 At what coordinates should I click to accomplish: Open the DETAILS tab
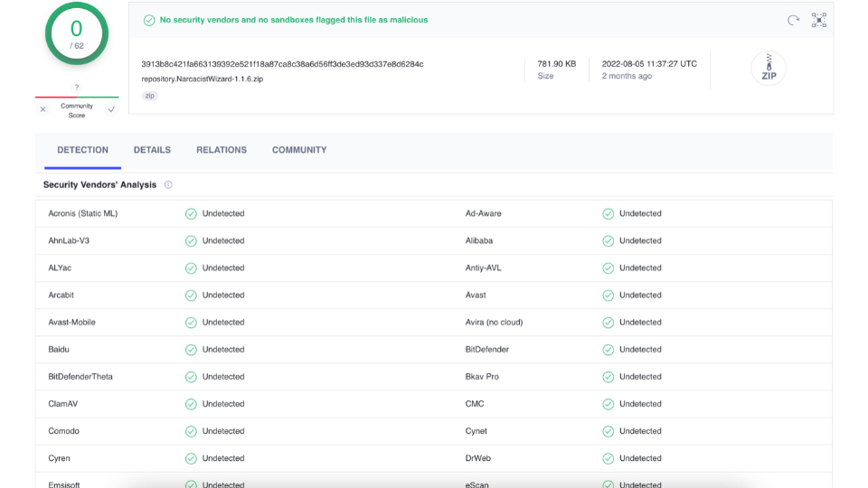tap(152, 150)
